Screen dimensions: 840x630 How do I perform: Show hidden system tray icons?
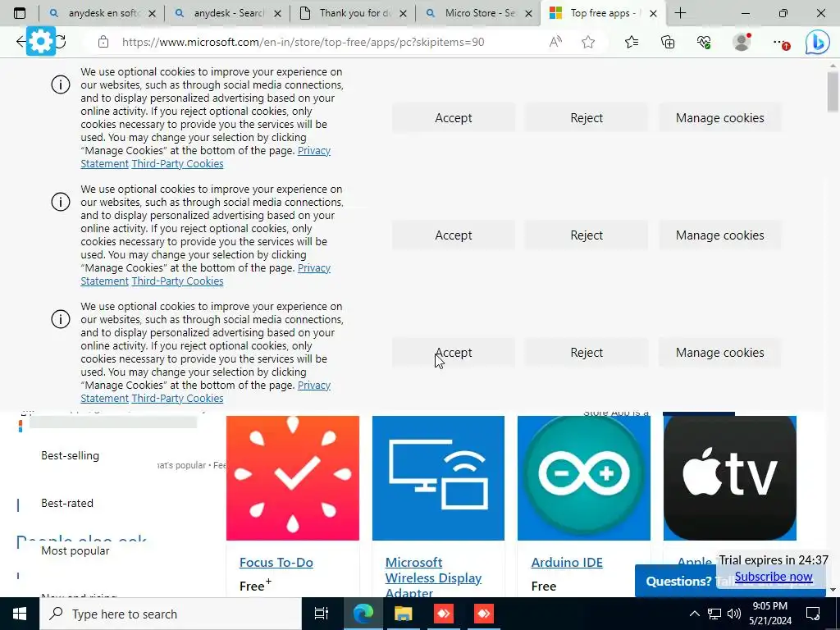[x=694, y=614]
